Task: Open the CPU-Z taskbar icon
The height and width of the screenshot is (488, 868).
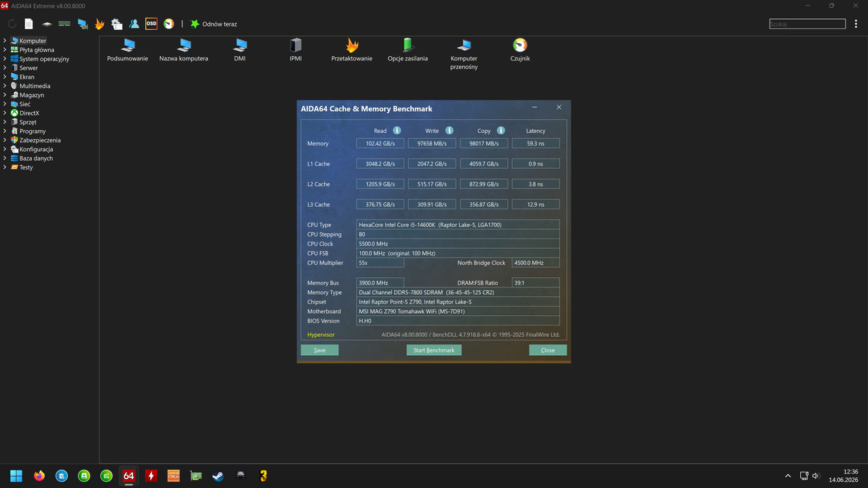Action: click(173, 476)
